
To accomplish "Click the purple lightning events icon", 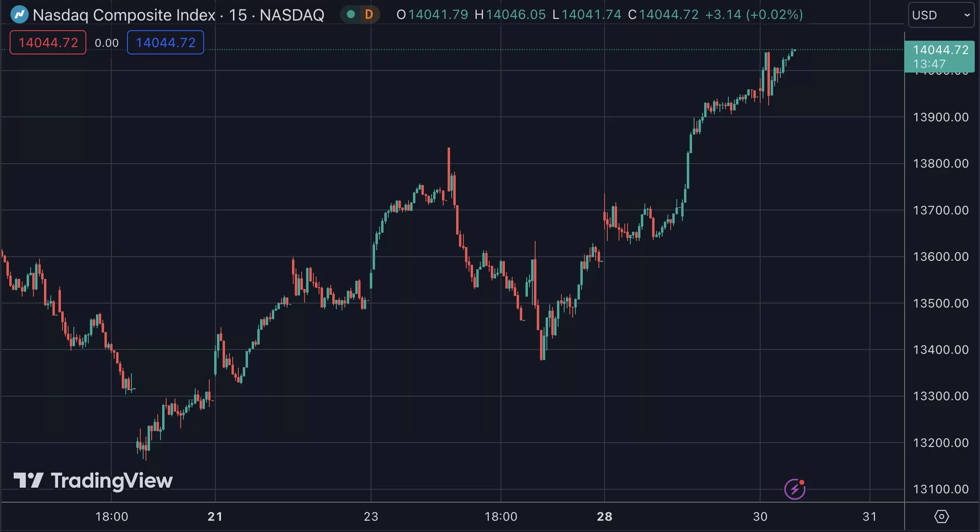I will click(794, 489).
